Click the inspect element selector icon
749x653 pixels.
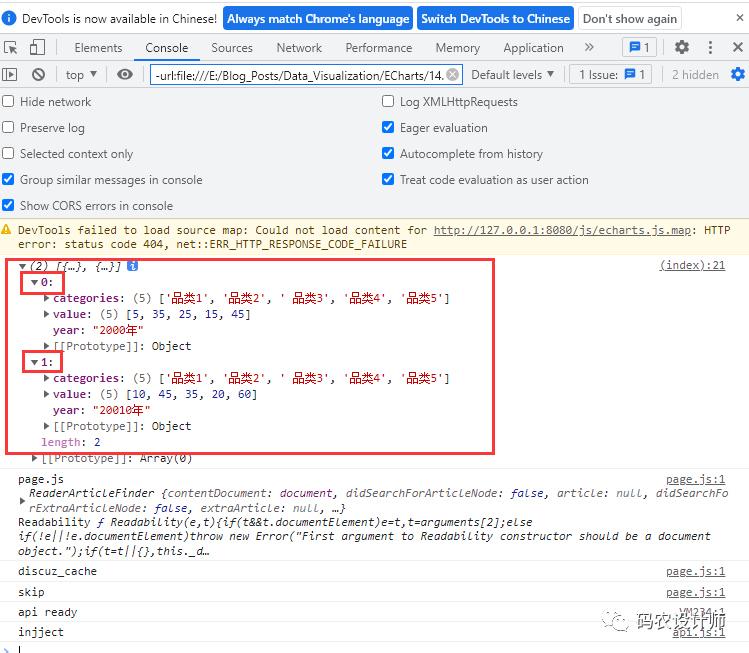tap(11, 47)
